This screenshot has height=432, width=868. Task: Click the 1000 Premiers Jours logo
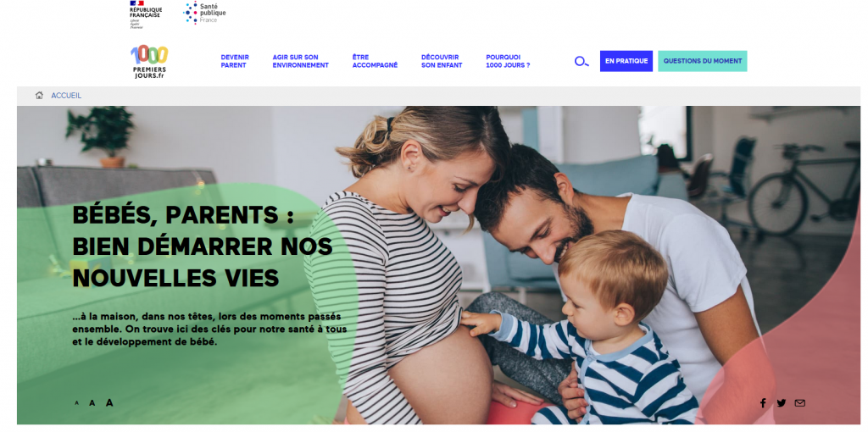pos(149,62)
